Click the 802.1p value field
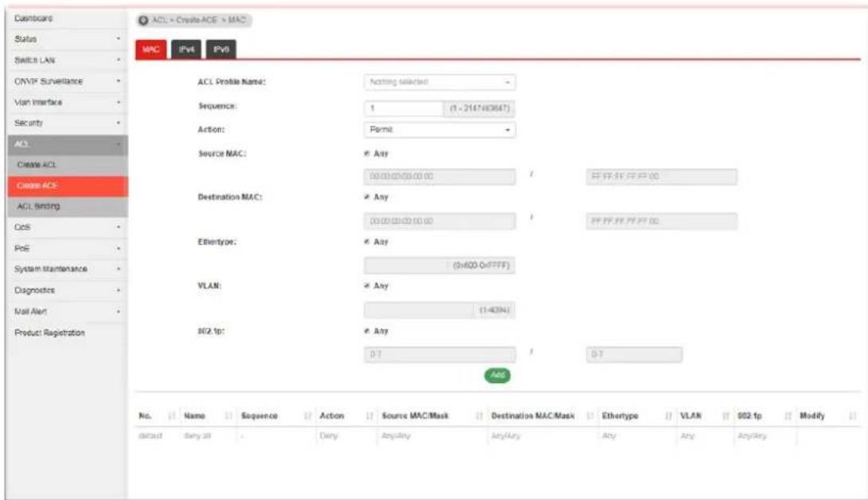This screenshot has width=868, height=500. [x=440, y=354]
